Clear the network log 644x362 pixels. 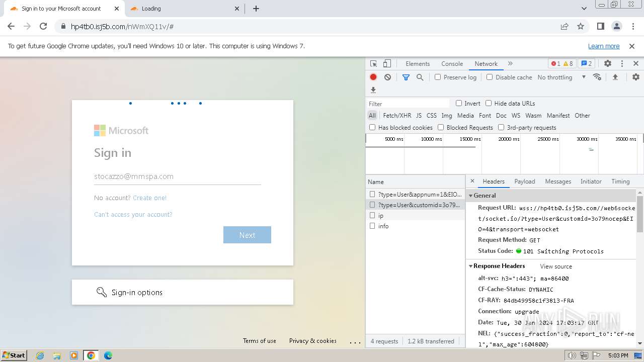click(x=387, y=77)
